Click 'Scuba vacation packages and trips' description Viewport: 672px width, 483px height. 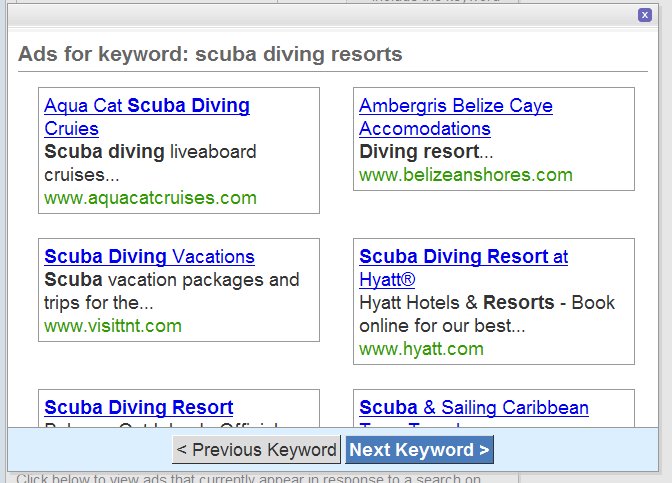tap(171, 291)
